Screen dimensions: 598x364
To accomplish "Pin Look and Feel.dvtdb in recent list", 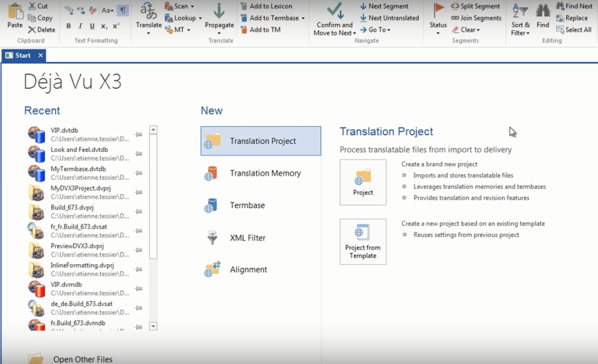I will (x=138, y=154).
